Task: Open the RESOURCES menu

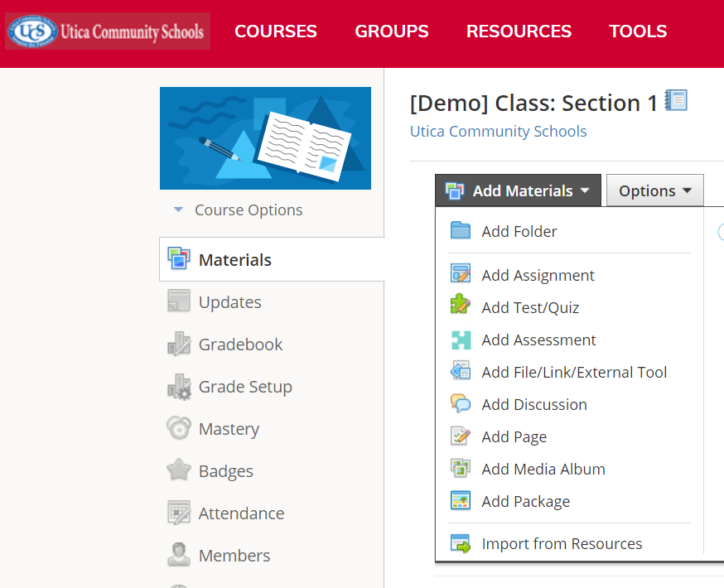Action: tap(519, 31)
